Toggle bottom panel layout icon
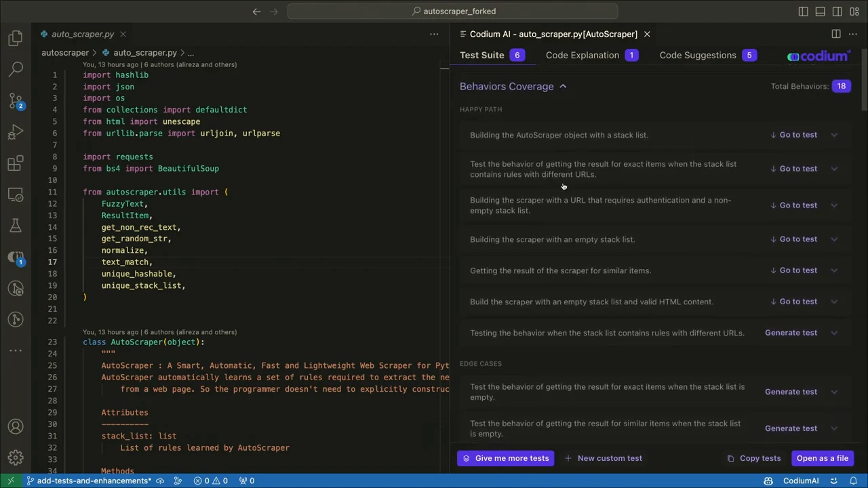The image size is (868, 488). 820,12
